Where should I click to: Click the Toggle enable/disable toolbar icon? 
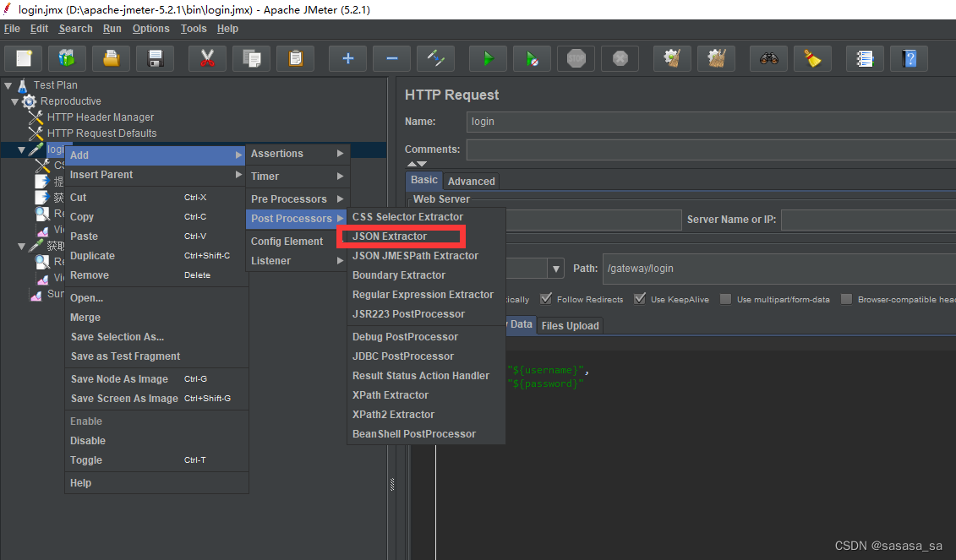pyautogui.click(x=435, y=58)
